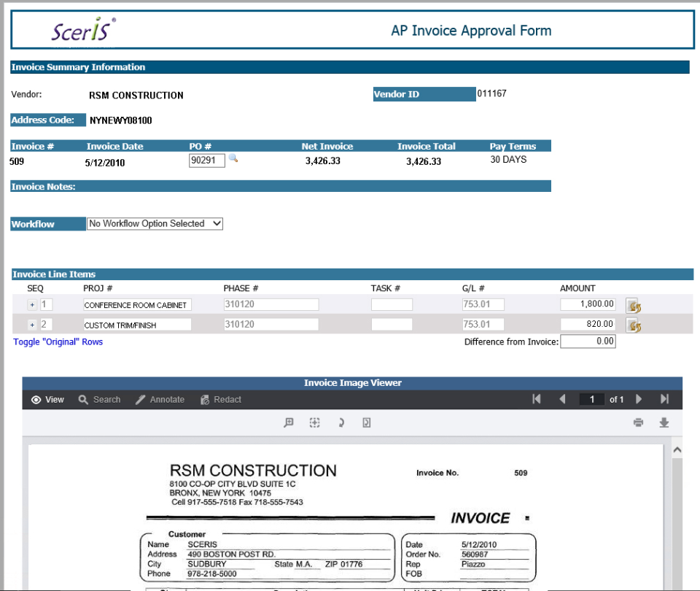Click the Sceris logo
700x591 pixels.
click(x=83, y=31)
